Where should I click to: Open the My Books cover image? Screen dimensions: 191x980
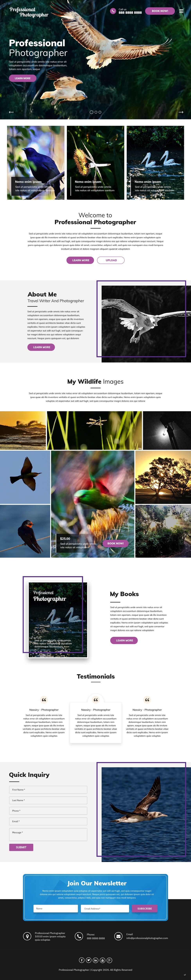tap(58, 620)
